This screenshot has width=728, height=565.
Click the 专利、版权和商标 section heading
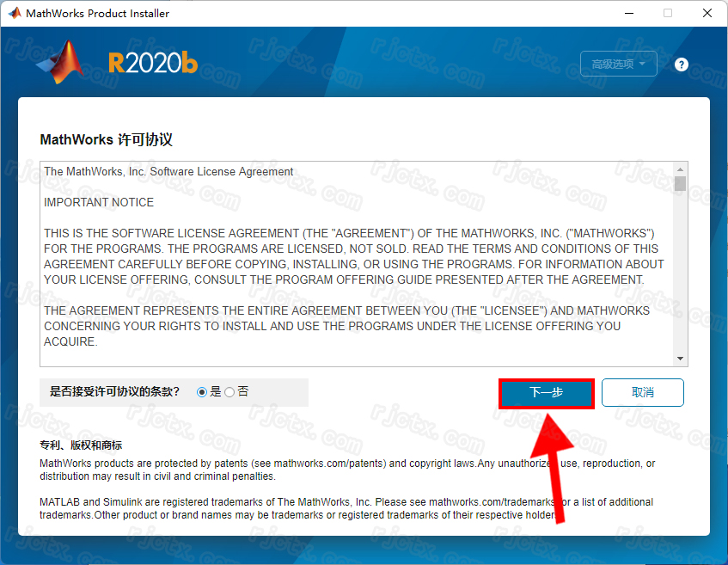tap(81, 445)
